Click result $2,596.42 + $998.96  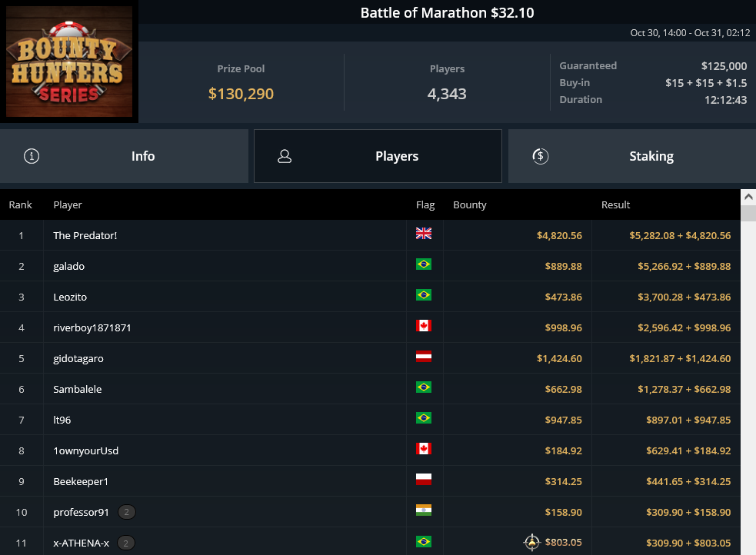(x=684, y=327)
